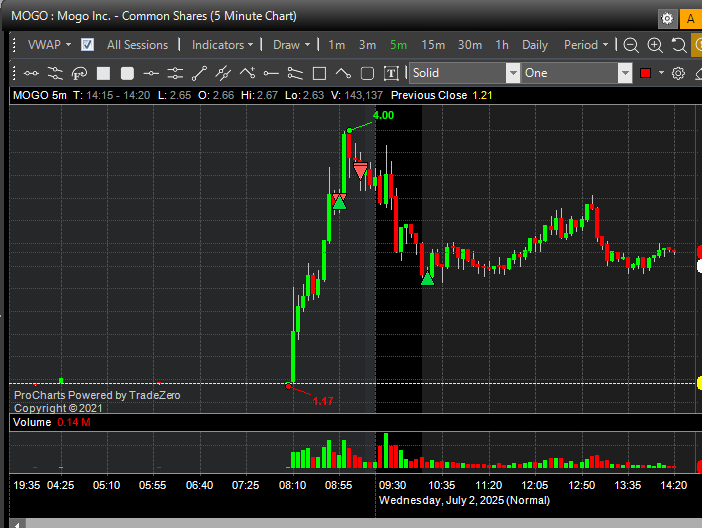Select the double horizontal lines tool

175,73
